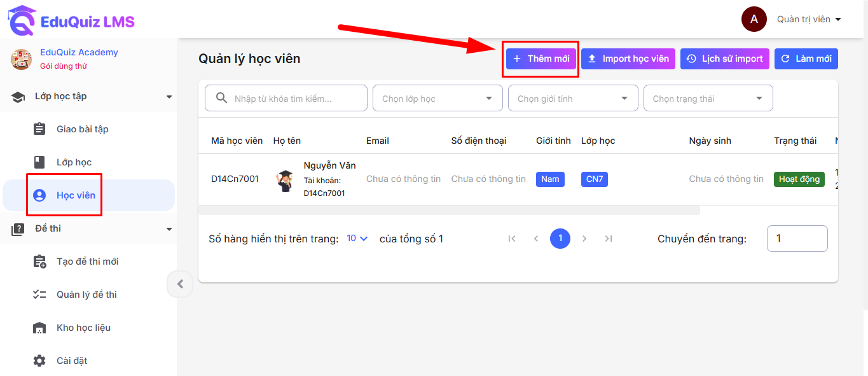This screenshot has height=376, width=868.
Task: Click the user avatar with letter A
Action: (x=754, y=19)
